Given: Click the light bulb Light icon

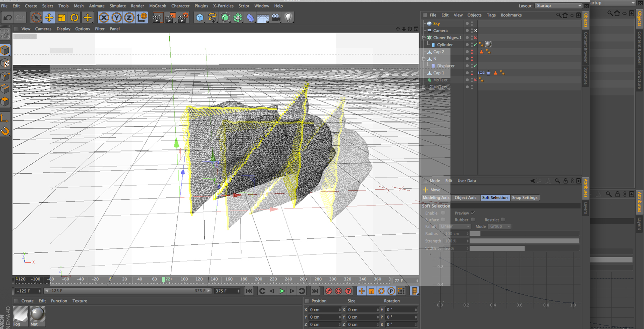Looking at the screenshot, I should tap(288, 17).
